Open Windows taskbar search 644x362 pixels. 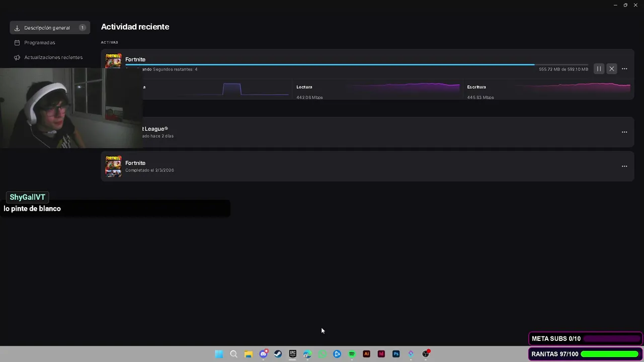point(233,354)
